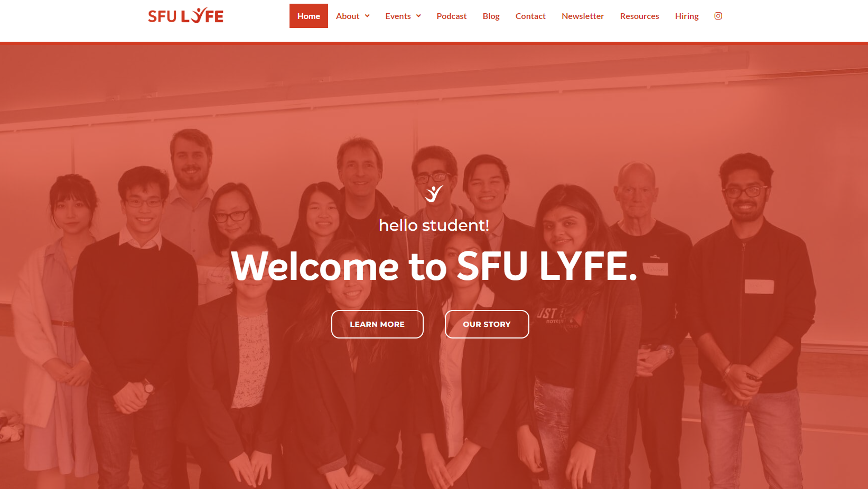Open the Newsletter page
The width and height of the screenshot is (868, 489).
point(583,16)
